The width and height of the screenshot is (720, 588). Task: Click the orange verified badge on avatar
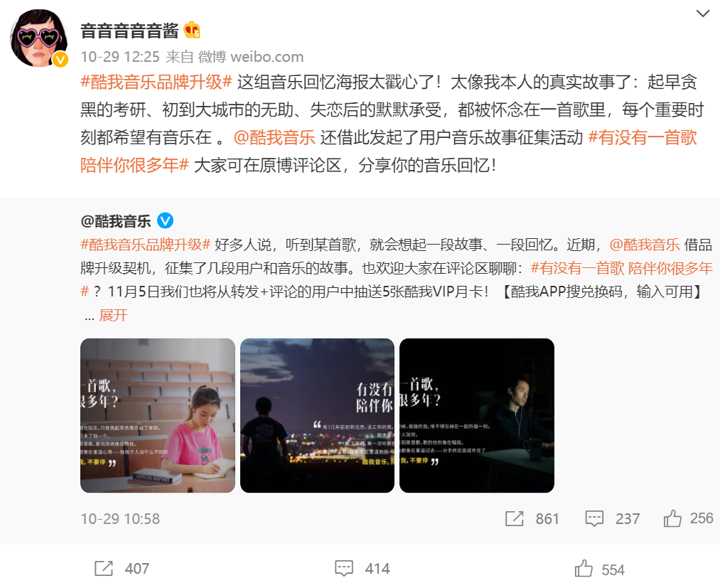tap(60, 59)
